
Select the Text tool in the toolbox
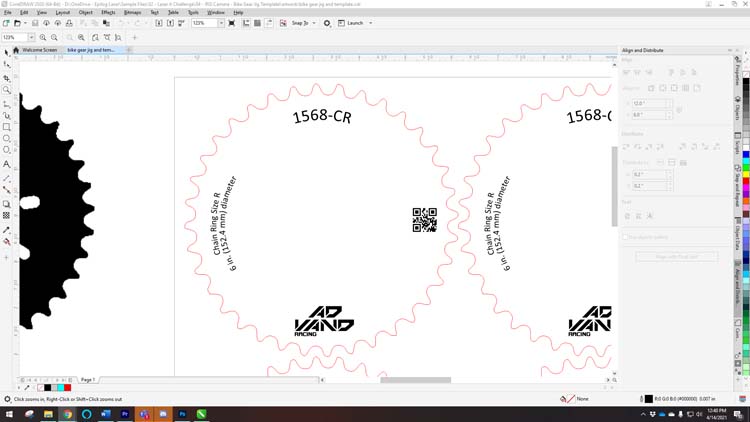(6, 164)
